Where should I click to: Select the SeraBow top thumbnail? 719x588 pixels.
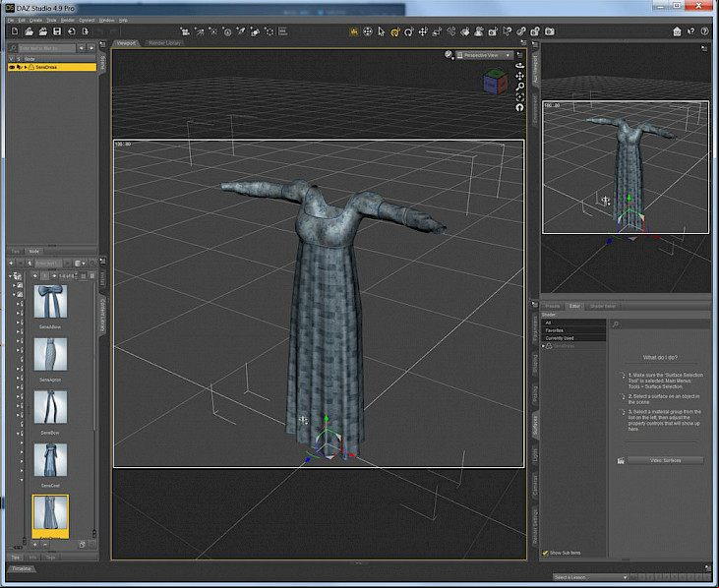(50, 301)
